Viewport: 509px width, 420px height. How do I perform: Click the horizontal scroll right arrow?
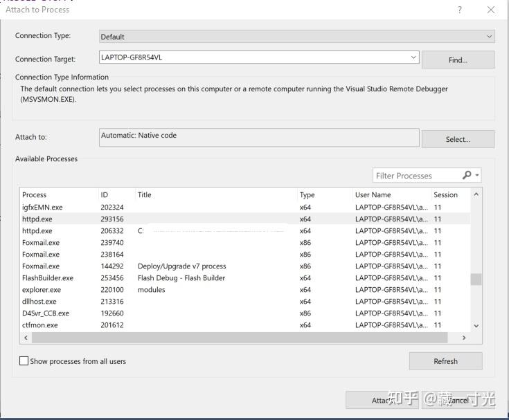pos(464,338)
